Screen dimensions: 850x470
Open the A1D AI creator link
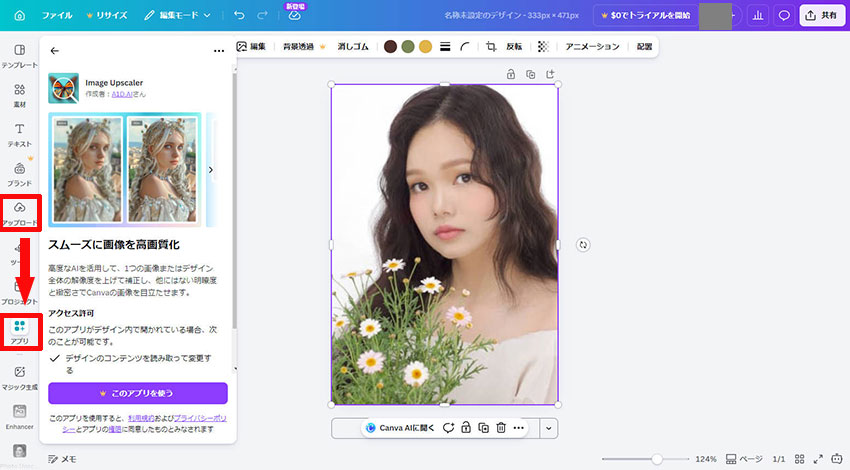coord(121,94)
